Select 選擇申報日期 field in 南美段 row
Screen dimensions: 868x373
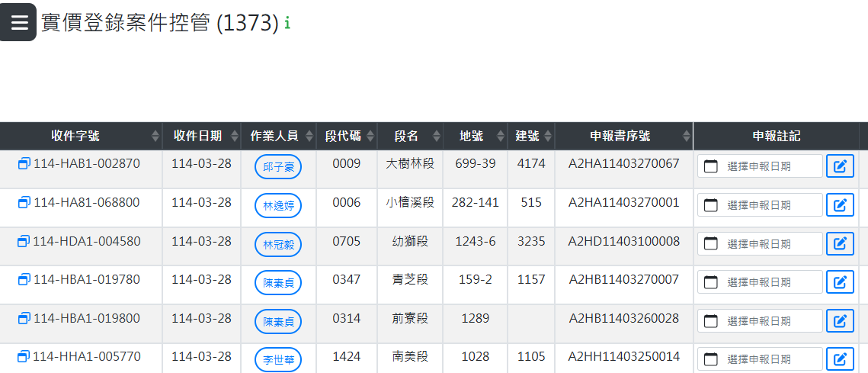[760, 359]
